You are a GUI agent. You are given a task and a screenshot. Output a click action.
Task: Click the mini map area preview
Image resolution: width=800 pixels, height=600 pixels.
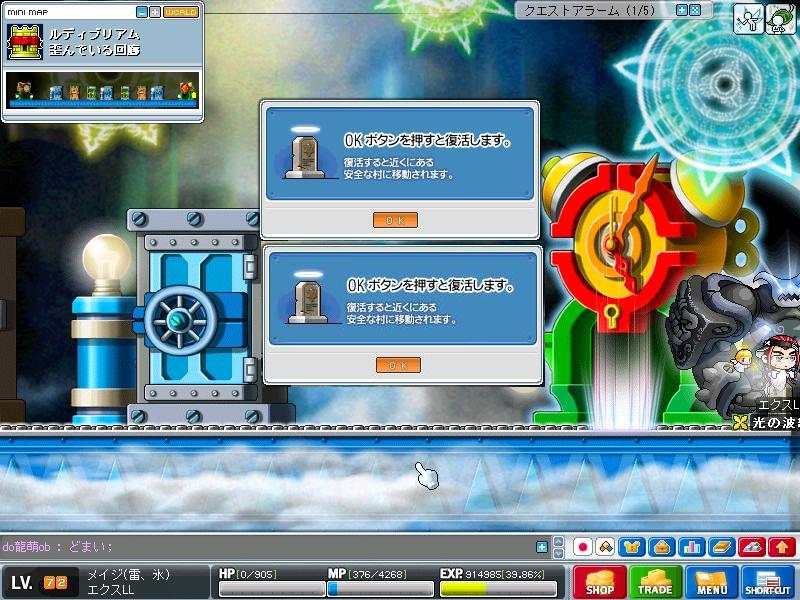click(103, 90)
